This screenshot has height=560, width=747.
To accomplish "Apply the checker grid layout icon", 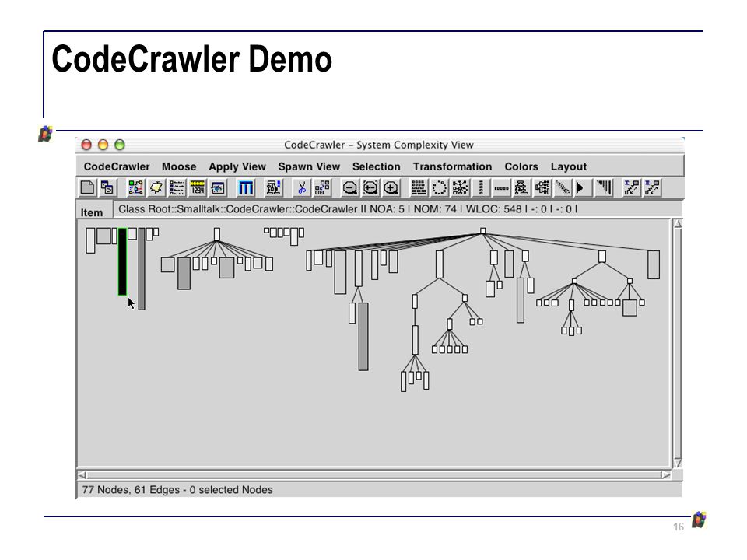I will coord(419,187).
